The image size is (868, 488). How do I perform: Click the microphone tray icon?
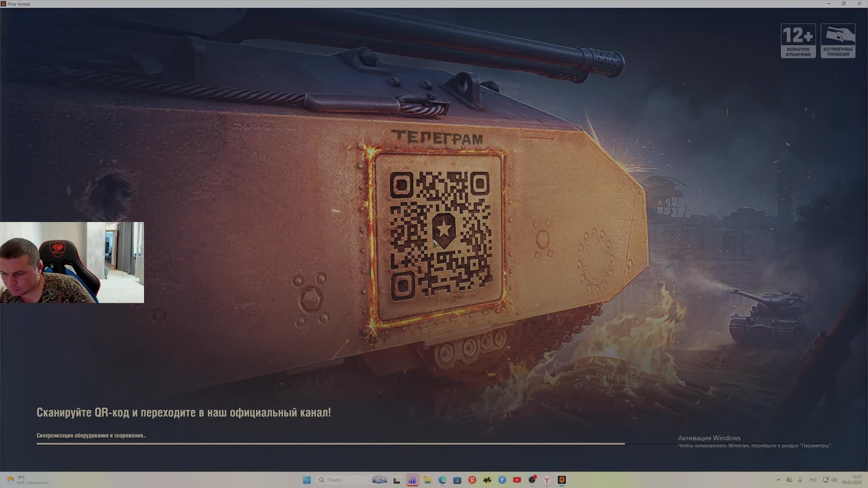[x=800, y=480]
